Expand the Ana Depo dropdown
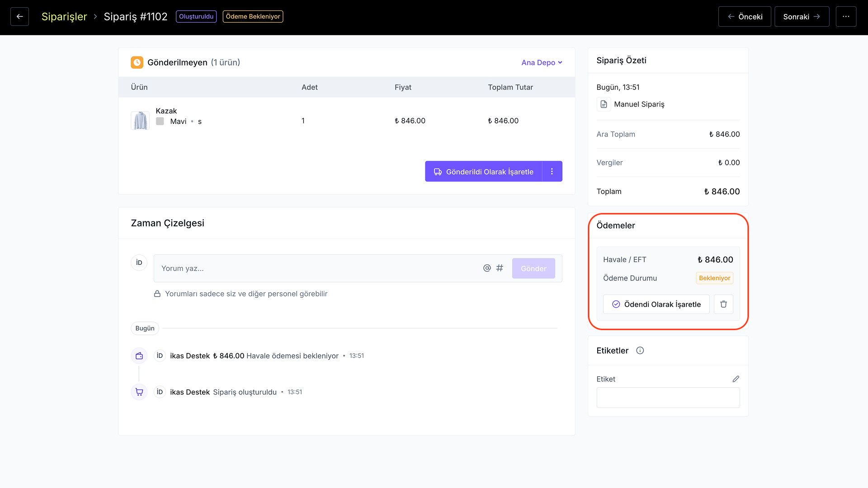This screenshot has width=868, height=488. tap(542, 62)
